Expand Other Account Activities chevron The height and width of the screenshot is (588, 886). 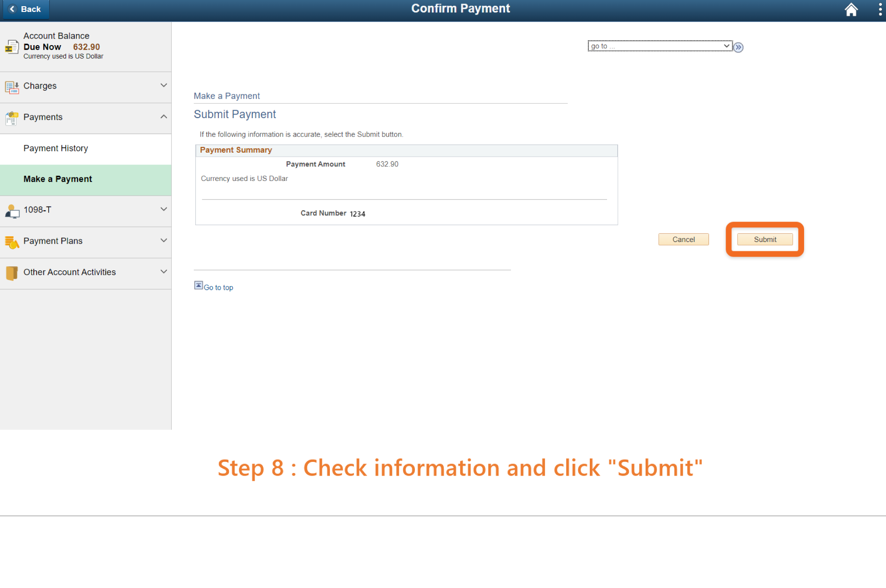point(163,272)
